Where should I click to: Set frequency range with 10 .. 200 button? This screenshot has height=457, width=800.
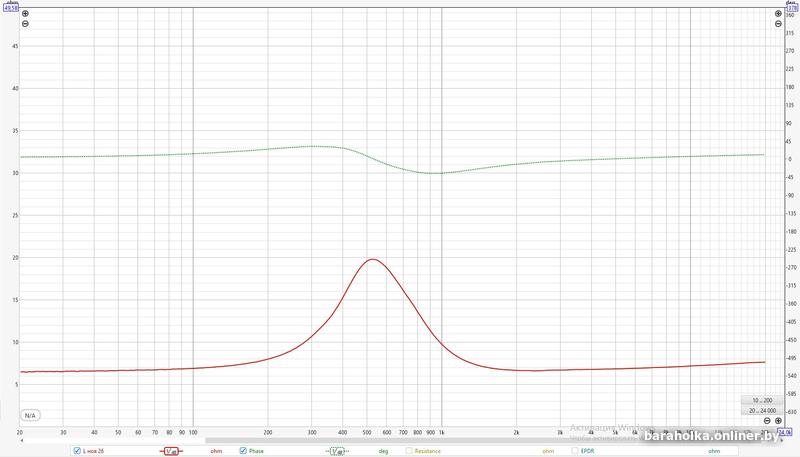click(762, 400)
